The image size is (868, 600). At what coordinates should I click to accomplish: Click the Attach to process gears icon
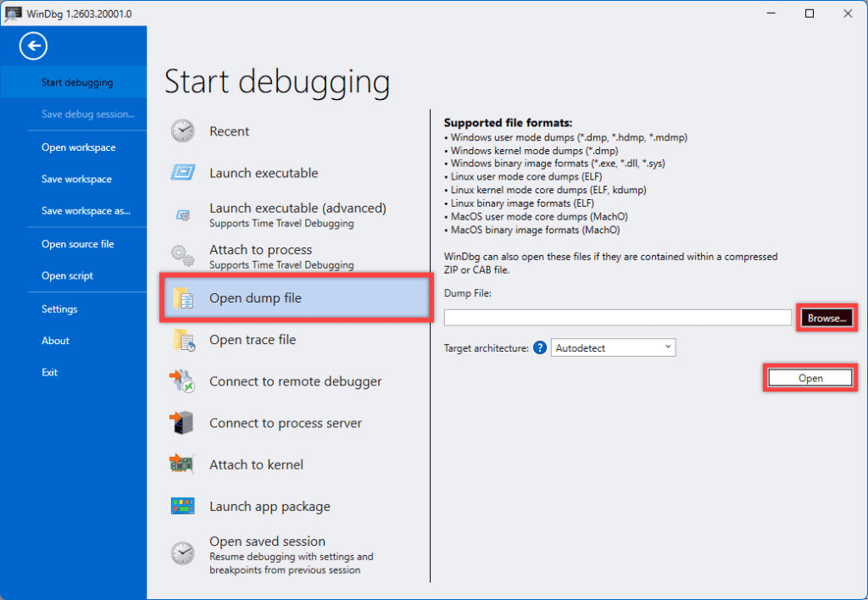183,256
